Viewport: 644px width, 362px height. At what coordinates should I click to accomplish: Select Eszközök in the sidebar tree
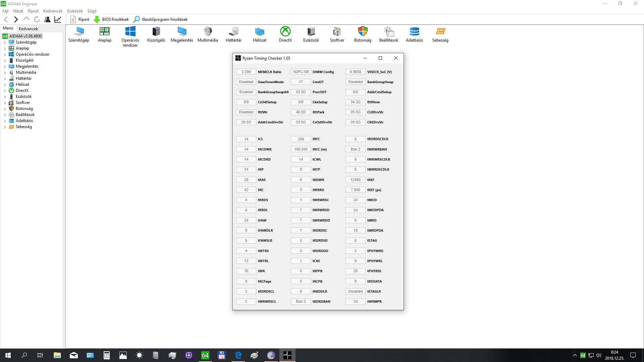click(x=23, y=97)
